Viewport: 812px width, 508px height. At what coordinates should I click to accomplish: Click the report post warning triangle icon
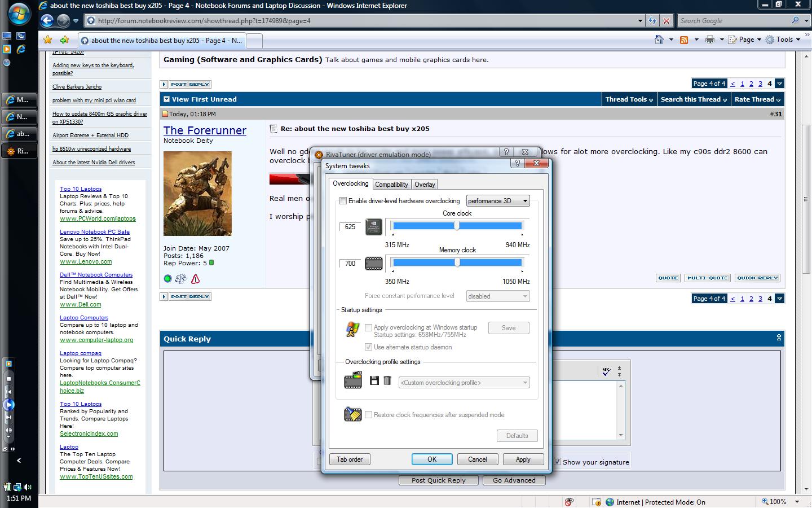click(195, 279)
